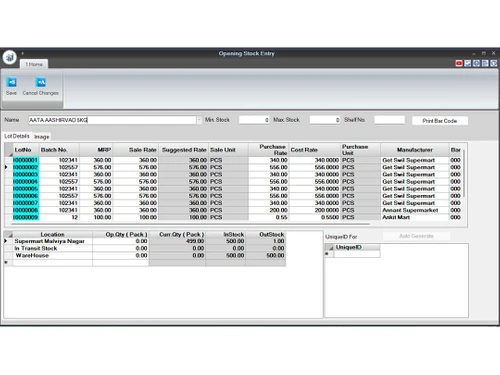Click the Max. Stock input field
The width and height of the screenshot is (500, 375).
click(325, 120)
